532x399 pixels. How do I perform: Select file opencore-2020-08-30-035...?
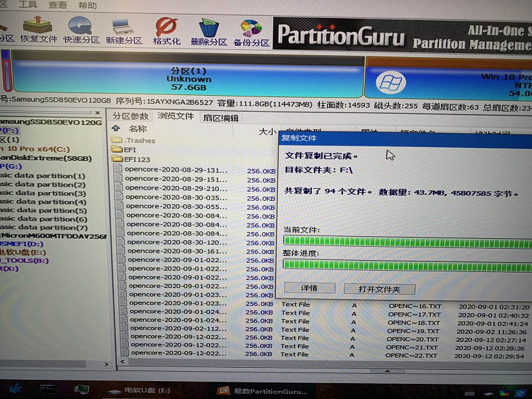point(176,197)
